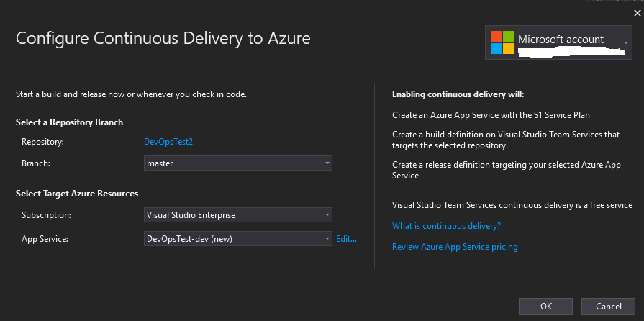Screen dimensions: 644x321
Task: Open the DevOpsTest2 repository link
Action: 168,142
